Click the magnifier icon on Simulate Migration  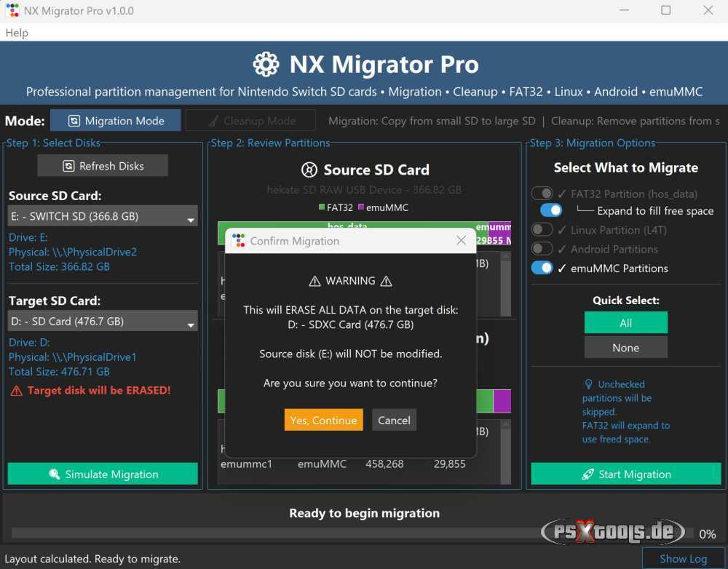point(53,474)
